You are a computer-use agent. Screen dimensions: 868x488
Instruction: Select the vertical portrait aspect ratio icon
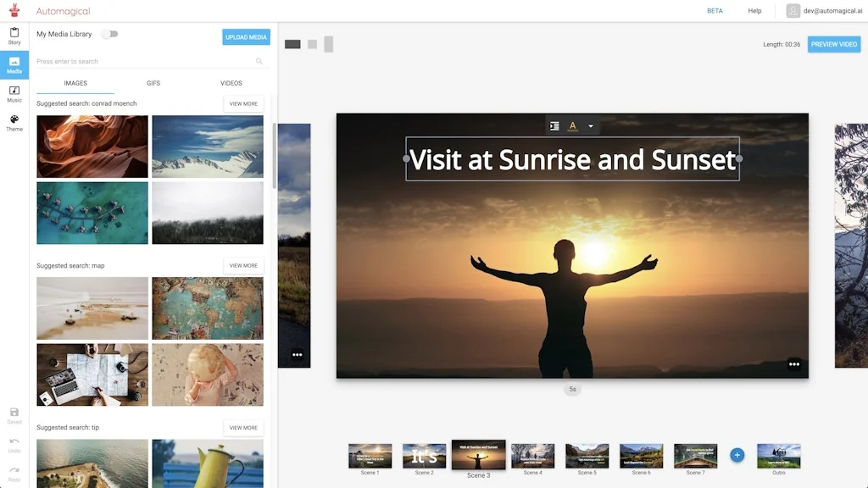point(329,44)
